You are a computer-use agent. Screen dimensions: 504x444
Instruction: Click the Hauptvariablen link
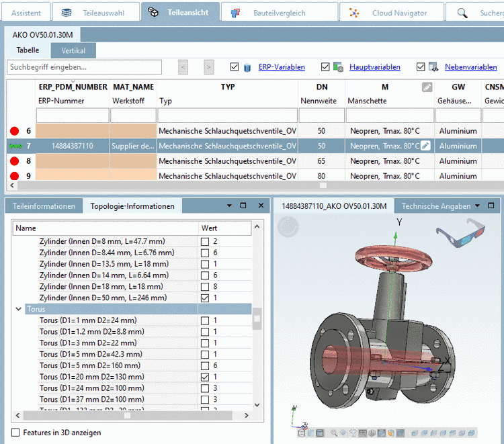[x=374, y=67]
